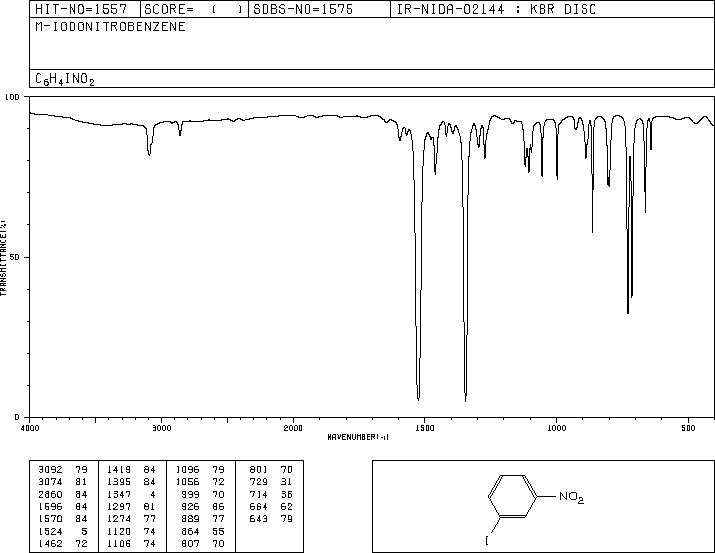Image resolution: width=715 pixels, height=553 pixels.
Task: Click wavenumber 1274 in peak table
Action: [119, 519]
